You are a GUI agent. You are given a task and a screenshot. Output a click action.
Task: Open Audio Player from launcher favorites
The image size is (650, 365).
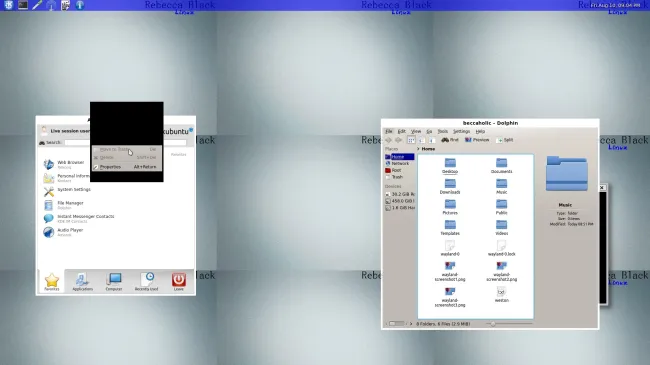click(x=63, y=232)
